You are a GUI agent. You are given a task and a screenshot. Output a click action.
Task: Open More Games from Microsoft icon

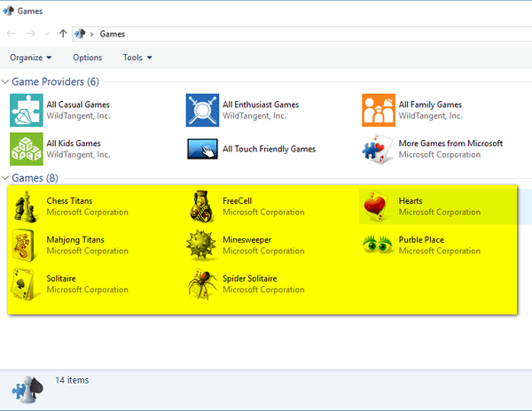click(378, 149)
